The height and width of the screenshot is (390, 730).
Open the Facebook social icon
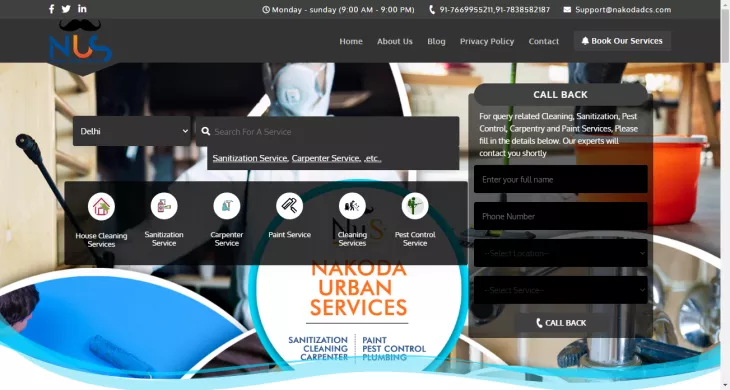(52, 9)
